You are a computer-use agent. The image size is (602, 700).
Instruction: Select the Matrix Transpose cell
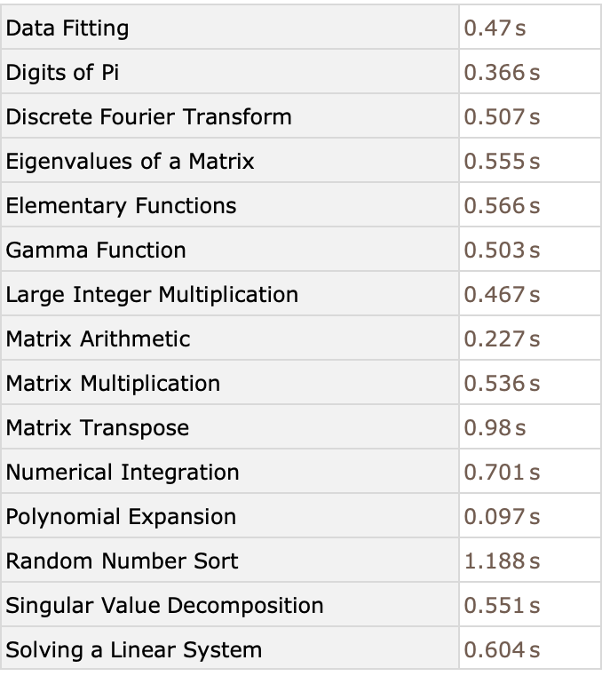pos(98,428)
